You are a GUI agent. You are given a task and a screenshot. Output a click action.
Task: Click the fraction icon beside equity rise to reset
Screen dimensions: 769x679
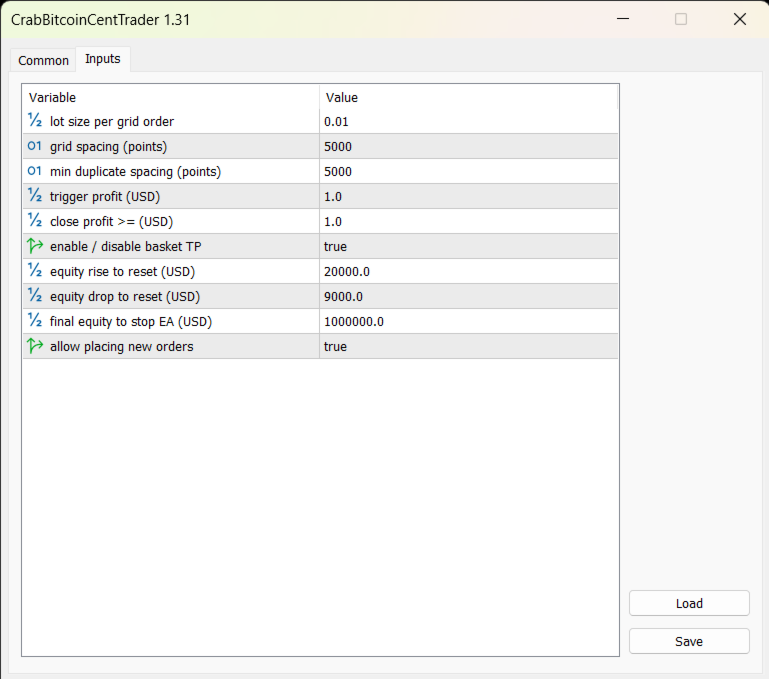pyautogui.click(x=35, y=270)
